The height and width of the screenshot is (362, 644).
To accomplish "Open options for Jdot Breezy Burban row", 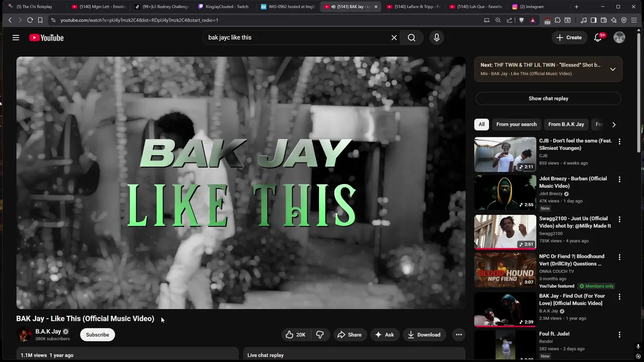I will [x=619, y=179].
